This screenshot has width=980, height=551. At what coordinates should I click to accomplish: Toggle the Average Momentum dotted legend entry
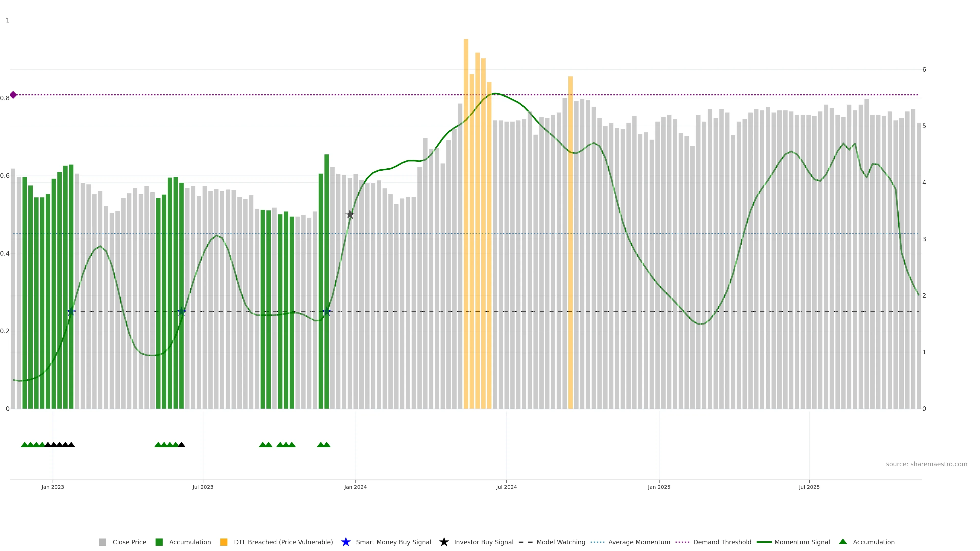[x=597, y=542]
